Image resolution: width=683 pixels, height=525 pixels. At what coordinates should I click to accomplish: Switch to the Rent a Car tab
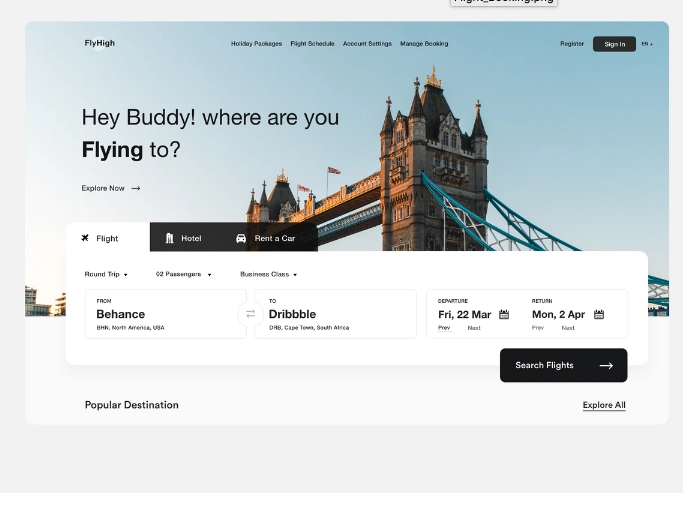coord(265,238)
